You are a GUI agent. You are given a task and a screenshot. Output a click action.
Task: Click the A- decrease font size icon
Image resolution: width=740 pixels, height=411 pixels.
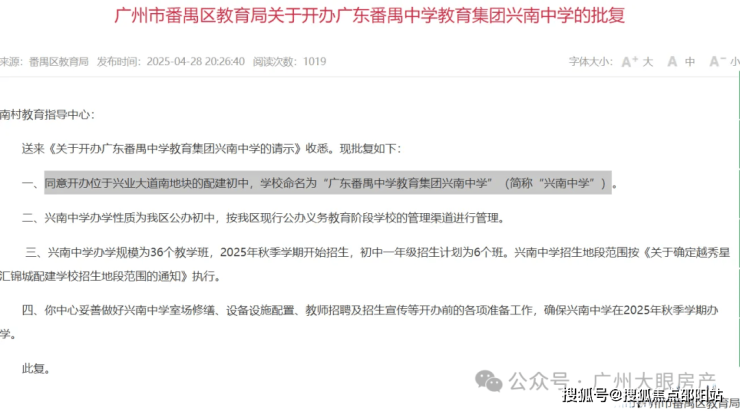point(718,62)
